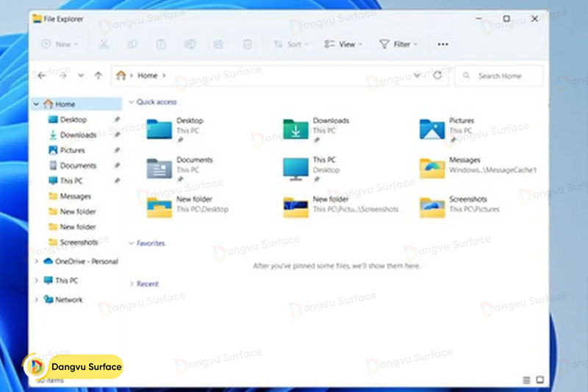
Task: Unpin Documents via its sidebar pin icon
Action: (x=117, y=165)
